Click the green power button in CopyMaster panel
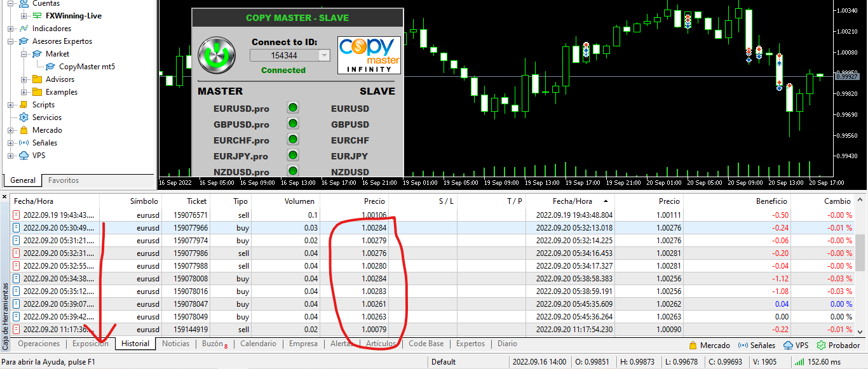 (217, 55)
